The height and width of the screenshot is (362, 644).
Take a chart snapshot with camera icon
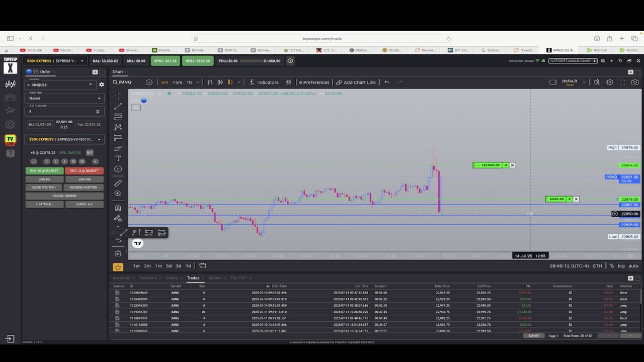(635, 82)
